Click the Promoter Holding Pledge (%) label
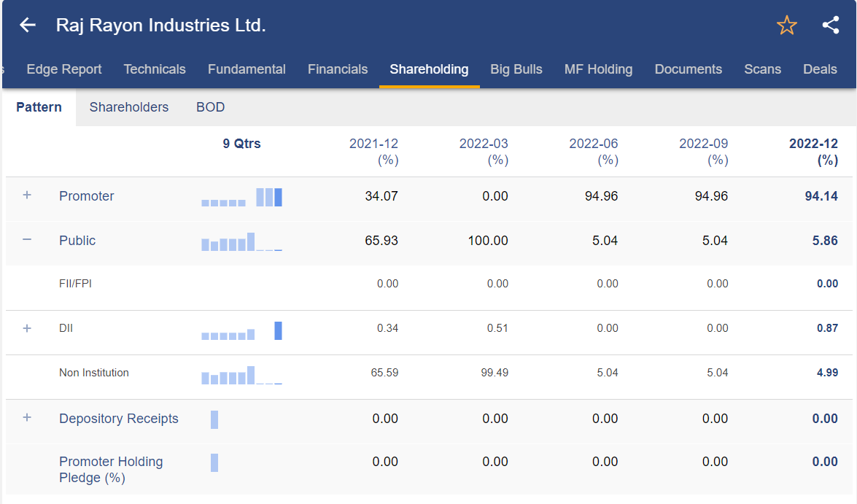The image size is (857, 504). [111, 470]
